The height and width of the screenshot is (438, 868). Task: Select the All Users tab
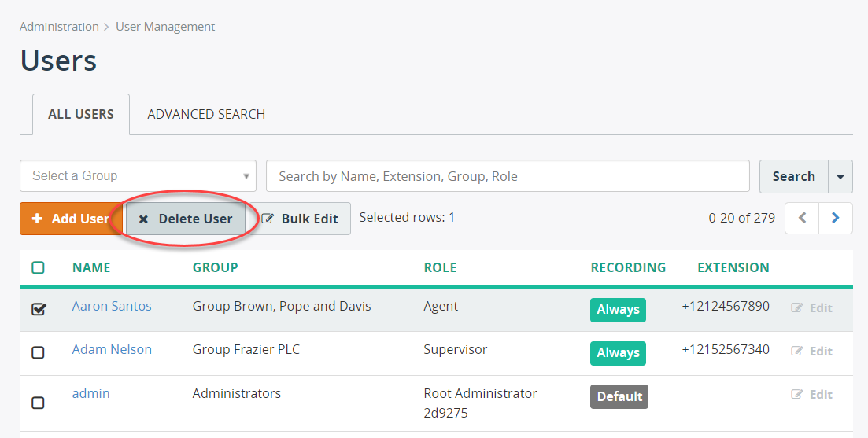point(81,115)
